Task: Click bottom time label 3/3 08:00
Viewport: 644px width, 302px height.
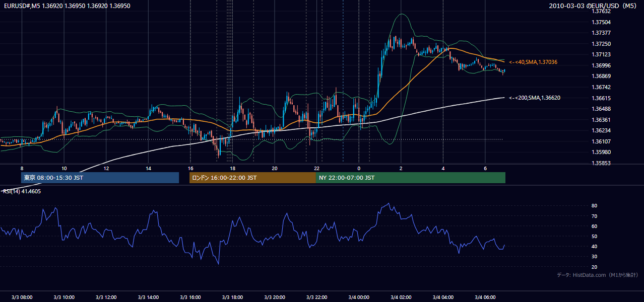Action: pyautogui.click(x=22, y=297)
